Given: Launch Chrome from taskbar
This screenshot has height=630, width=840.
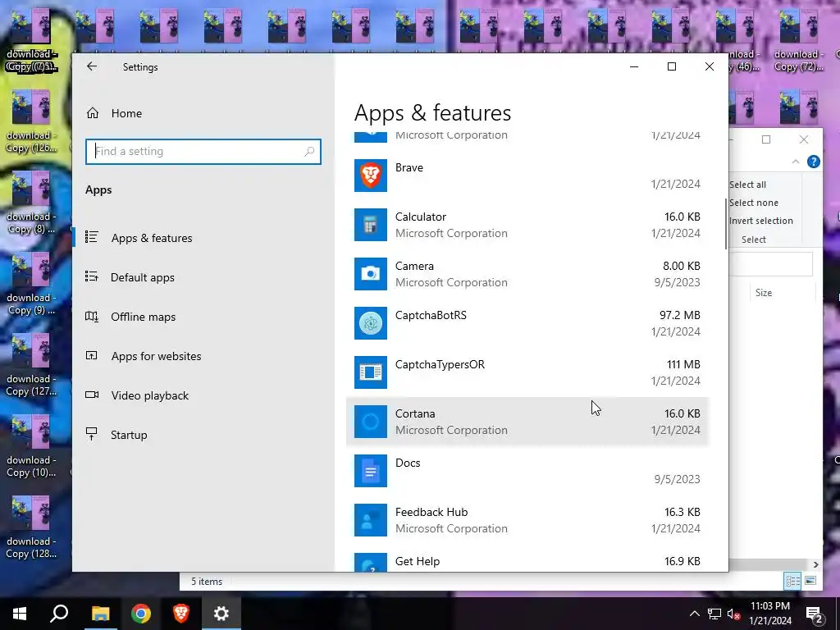Looking at the screenshot, I should 141,614.
